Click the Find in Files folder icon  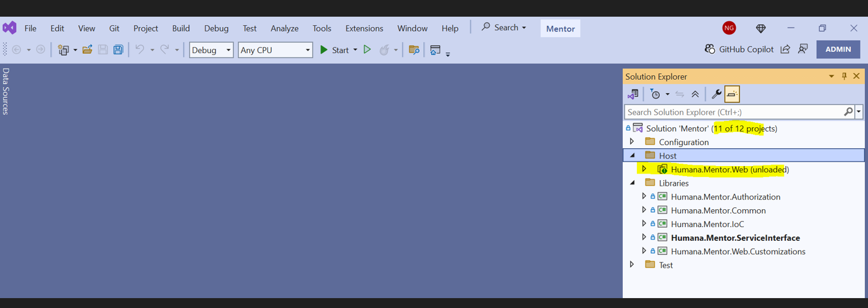click(414, 49)
